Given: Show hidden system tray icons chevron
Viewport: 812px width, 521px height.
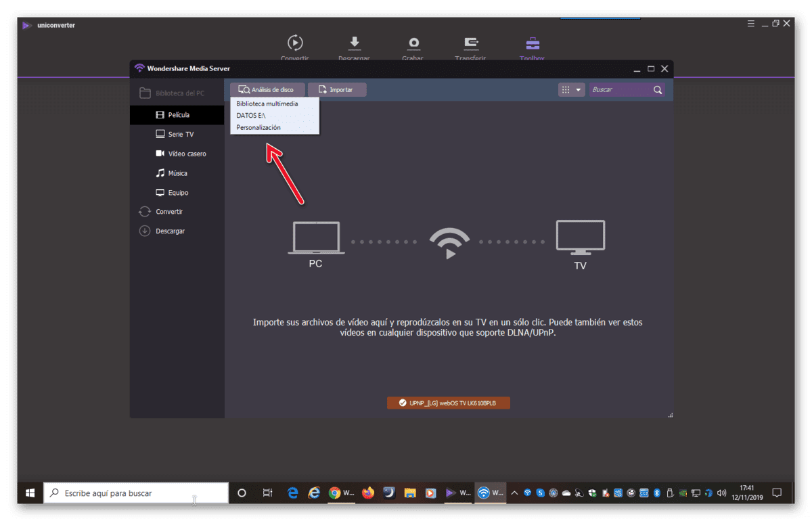Looking at the screenshot, I should pyautogui.click(x=514, y=493).
